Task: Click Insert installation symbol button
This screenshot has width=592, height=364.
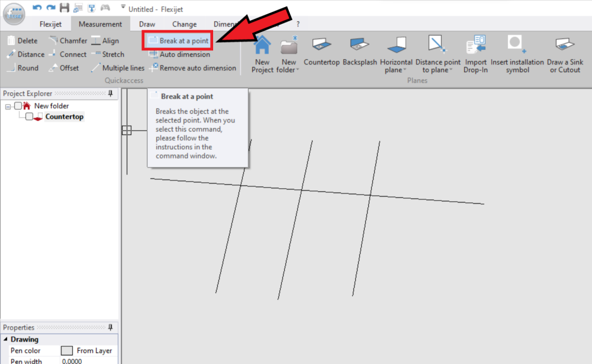Action: tap(517, 54)
